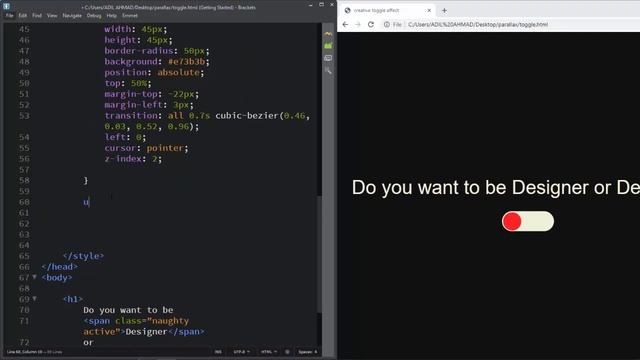Click 'top: 50%;' on line 50
640x360 pixels.
128,83
